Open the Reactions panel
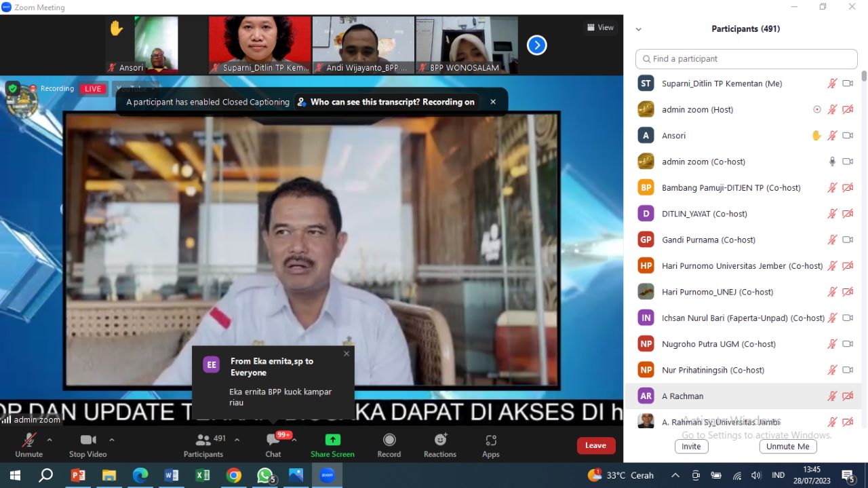868x488 pixels. click(x=439, y=445)
